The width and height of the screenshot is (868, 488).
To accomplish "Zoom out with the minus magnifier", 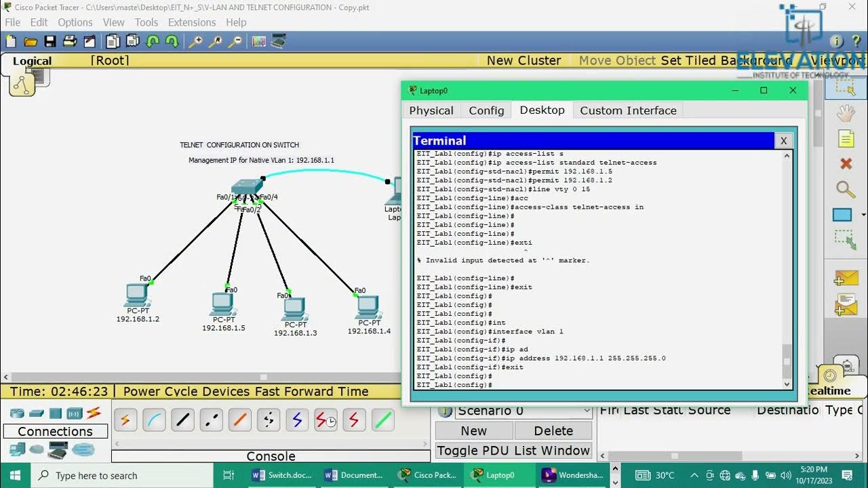I will pyautogui.click(x=235, y=41).
